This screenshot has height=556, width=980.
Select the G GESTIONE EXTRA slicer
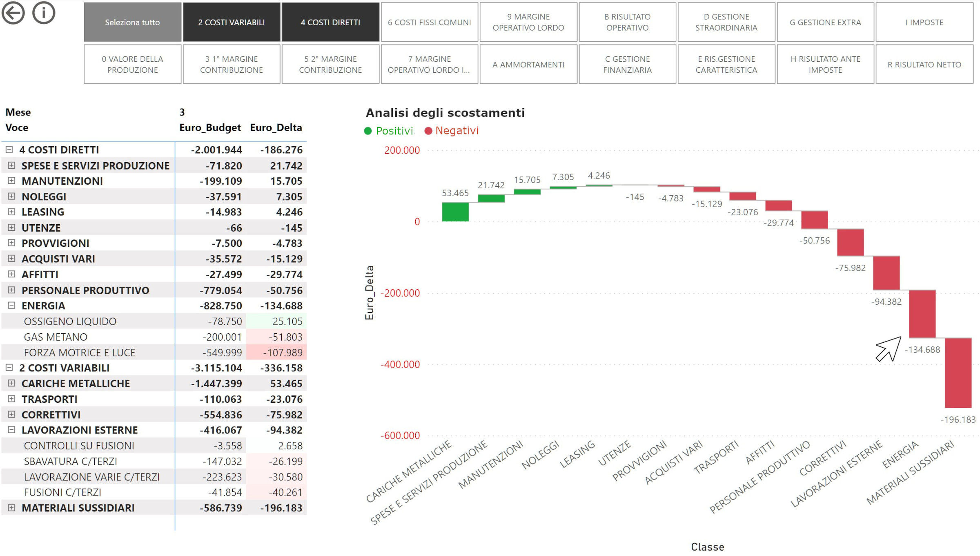(x=825, y=22)
